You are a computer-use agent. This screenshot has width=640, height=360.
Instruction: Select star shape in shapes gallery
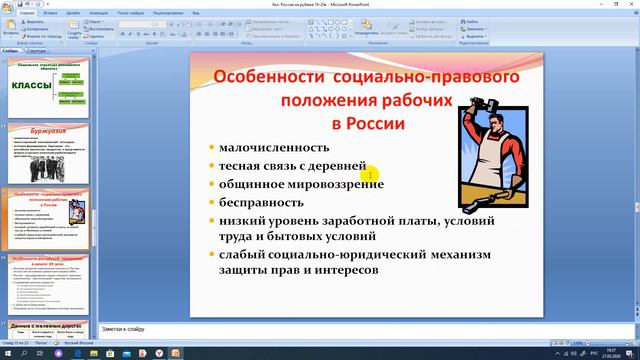344,36
